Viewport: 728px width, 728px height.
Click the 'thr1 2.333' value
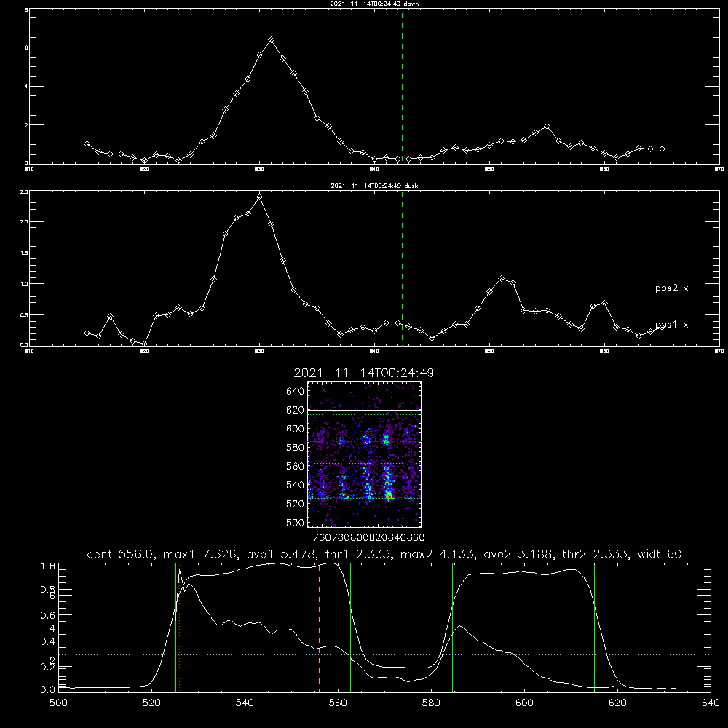click(357, 554)
